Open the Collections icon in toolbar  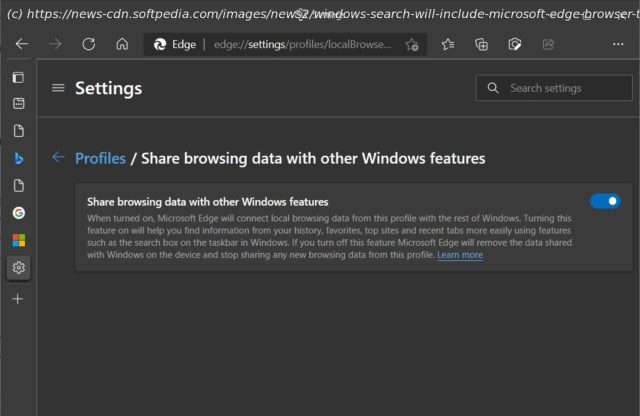(x=481, y=44)
